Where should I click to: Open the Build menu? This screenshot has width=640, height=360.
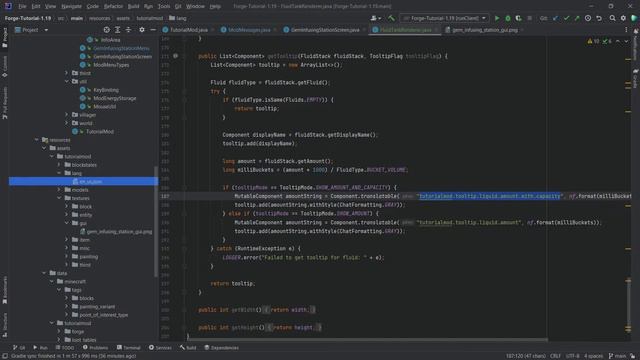click(x=133, y=6)
